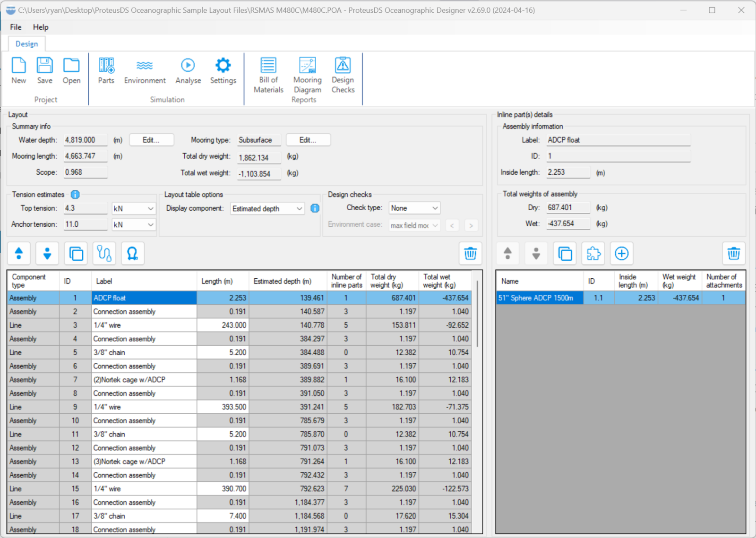Screen dimensions: 756x538
Task: Open the Help menu
Action: 41,27
